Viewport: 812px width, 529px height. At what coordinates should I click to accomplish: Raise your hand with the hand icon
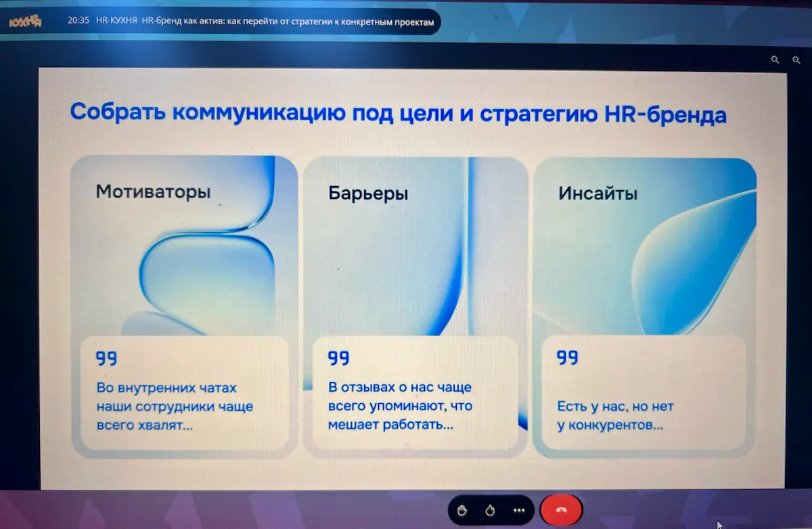click(x=462, y=511)
